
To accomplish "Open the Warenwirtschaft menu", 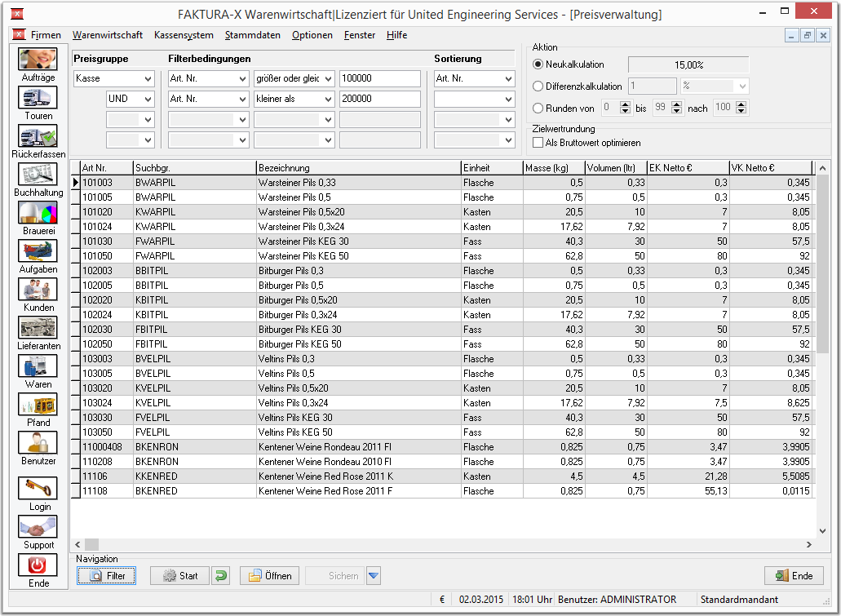I will 108,35.
